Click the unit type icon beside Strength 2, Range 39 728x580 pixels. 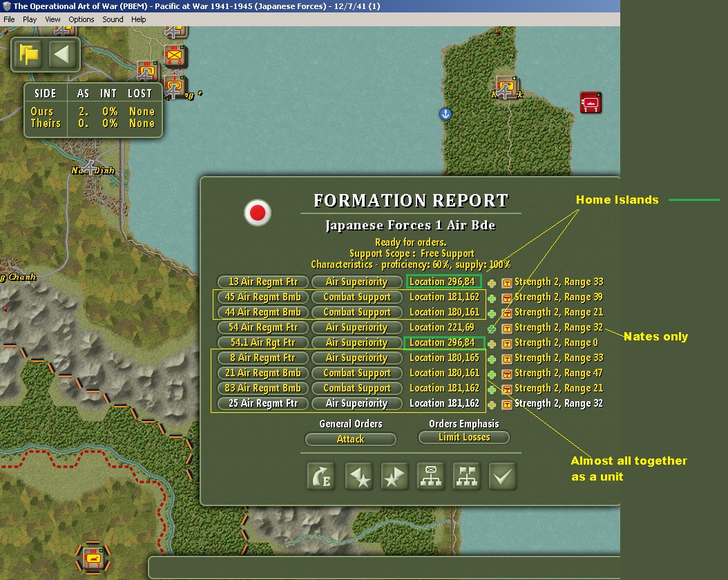(507, 298)
